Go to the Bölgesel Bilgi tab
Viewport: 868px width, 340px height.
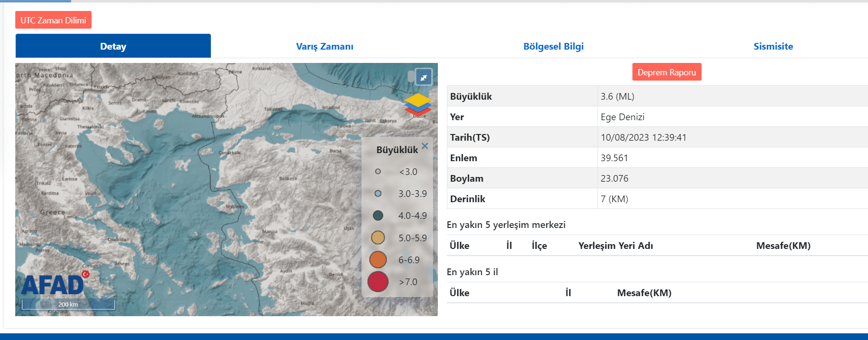coord(553,46)
